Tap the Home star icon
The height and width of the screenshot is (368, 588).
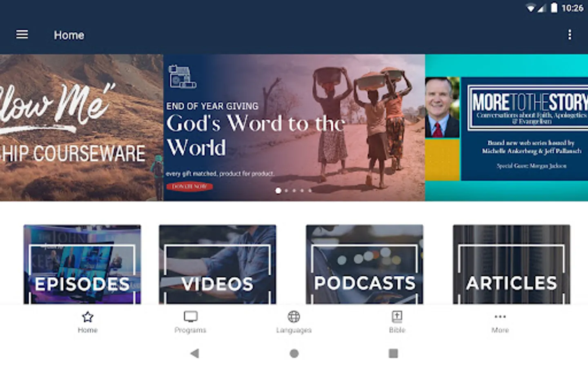pos(88,317)
